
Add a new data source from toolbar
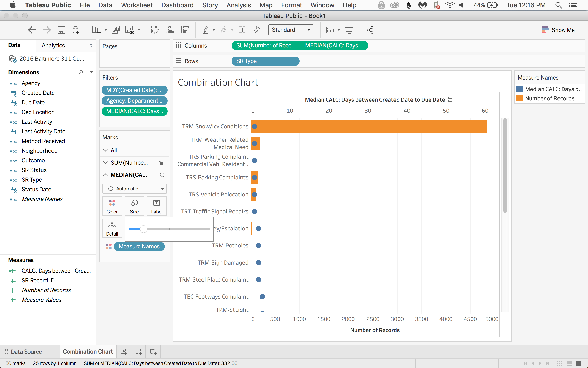click(76, 30)
